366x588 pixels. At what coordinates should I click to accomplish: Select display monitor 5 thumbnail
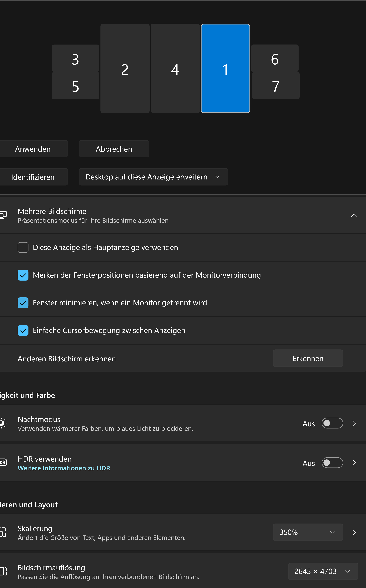[75, 86]
